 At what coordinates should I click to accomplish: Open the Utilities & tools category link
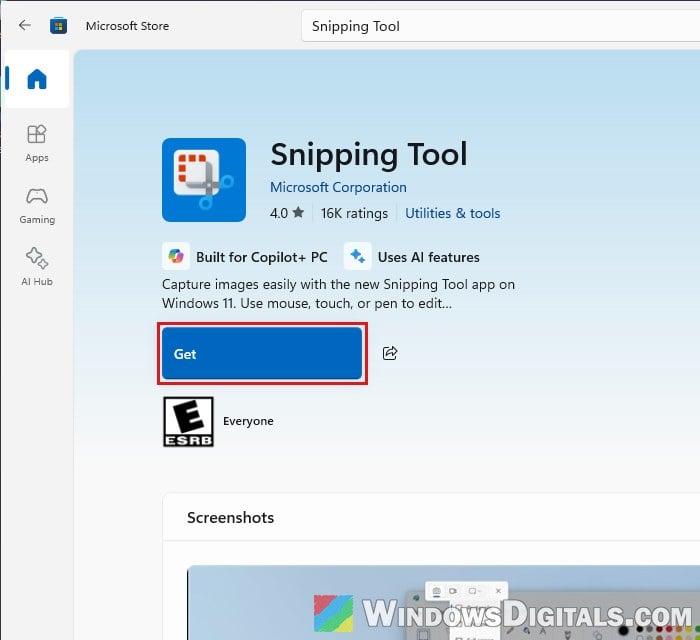tap(453, 213)
